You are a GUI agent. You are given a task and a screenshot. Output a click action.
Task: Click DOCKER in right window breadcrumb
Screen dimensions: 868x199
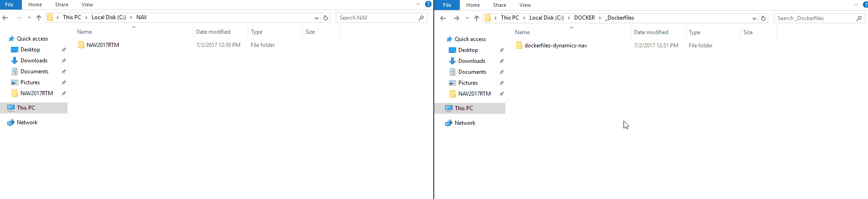coord(584,18)
